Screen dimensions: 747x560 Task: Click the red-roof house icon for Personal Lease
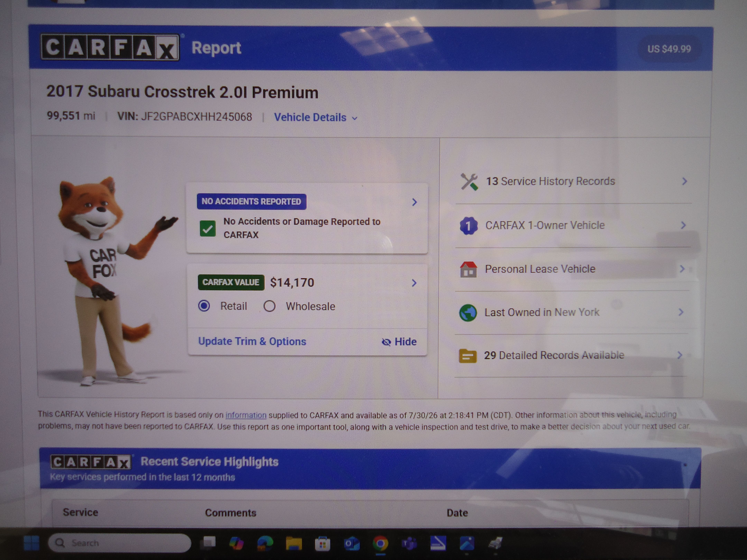(468, 269)
